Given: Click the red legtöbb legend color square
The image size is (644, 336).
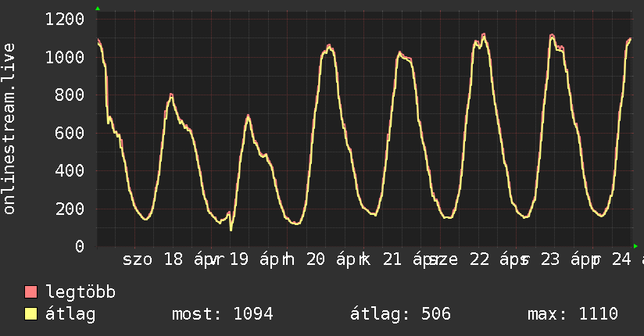Looking at the screenshot, I should (x=31, y=292).
